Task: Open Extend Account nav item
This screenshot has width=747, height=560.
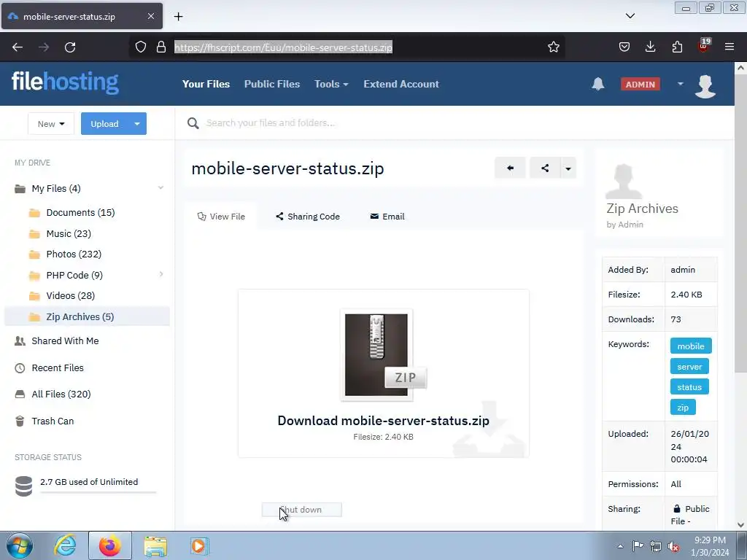Action: pos(401,84)
